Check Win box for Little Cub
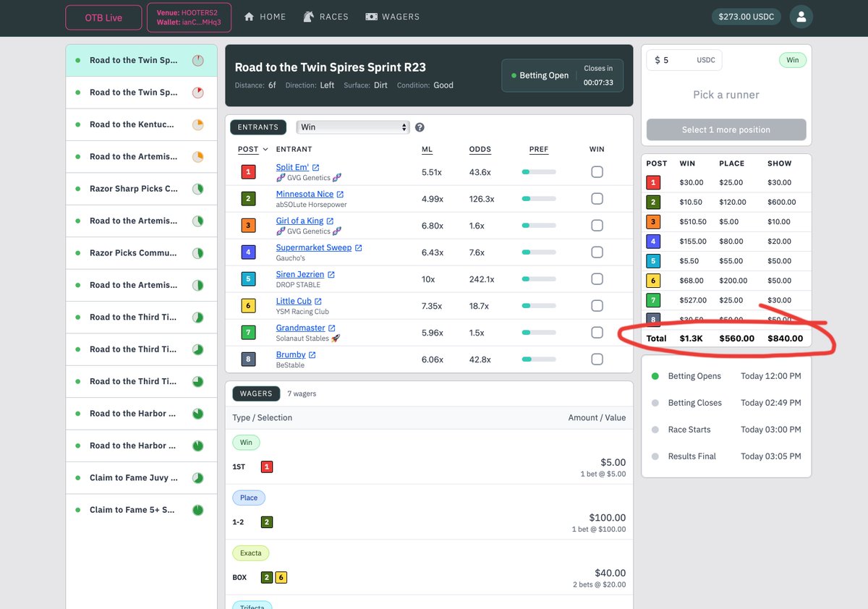Viewport: 868px width, 609px height. click(x=597, y=306)
